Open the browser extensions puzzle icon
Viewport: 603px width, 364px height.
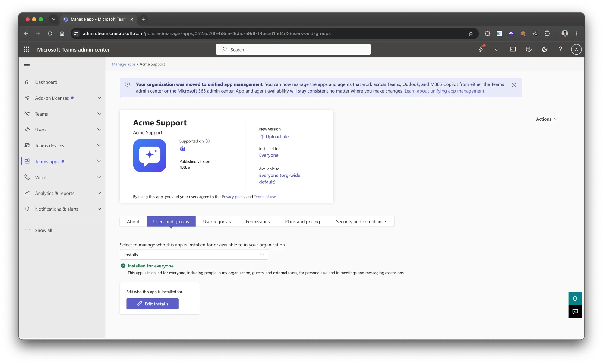547,33
